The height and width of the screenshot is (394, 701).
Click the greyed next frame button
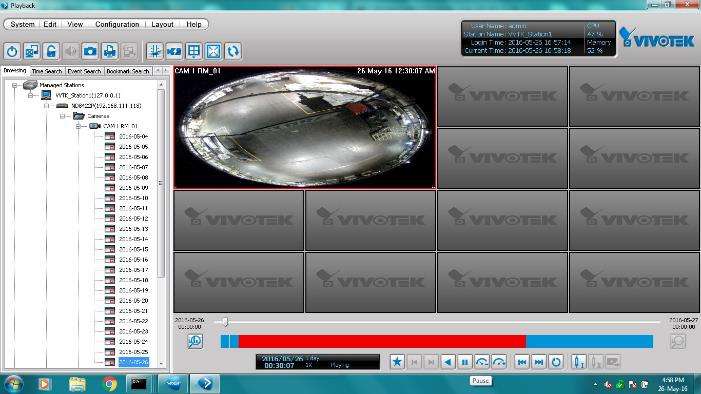click(431, 362)
